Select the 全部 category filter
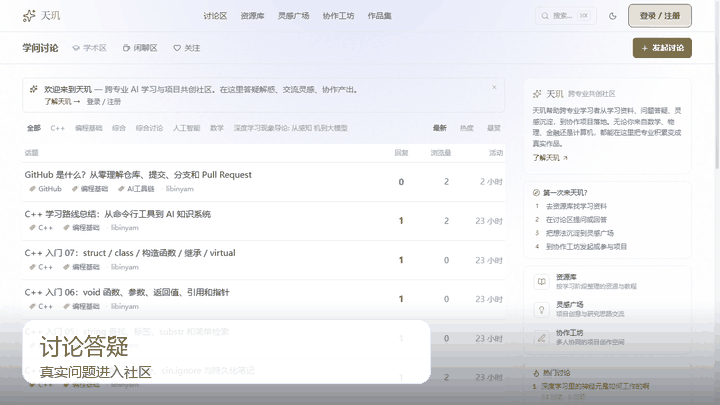 [x=34, y=128]
